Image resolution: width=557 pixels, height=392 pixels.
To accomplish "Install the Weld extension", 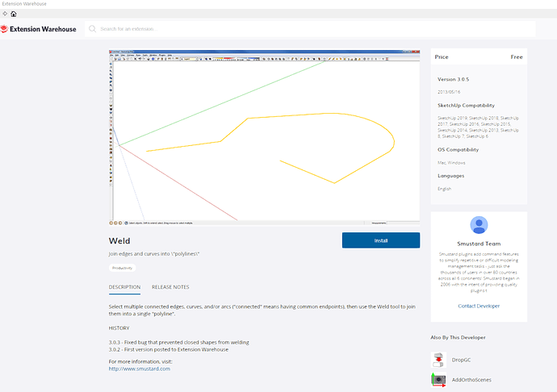I will coord(381,240).
